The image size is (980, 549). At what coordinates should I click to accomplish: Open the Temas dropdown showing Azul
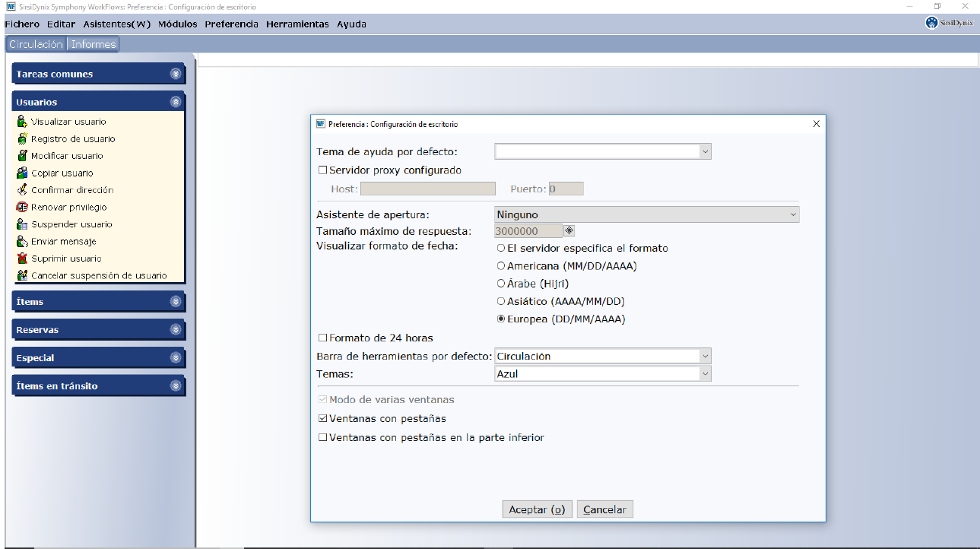[x=602, y=374]
